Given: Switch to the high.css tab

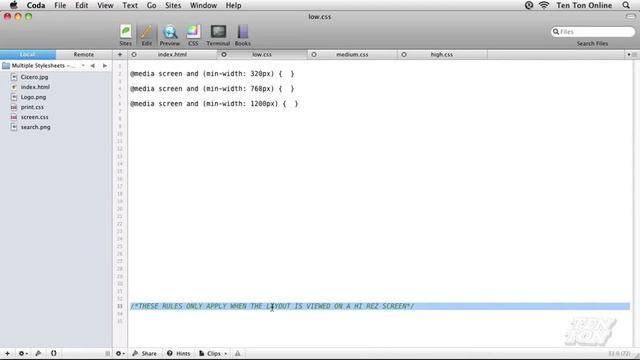Looking at the screenshot, I should [442, 54].
